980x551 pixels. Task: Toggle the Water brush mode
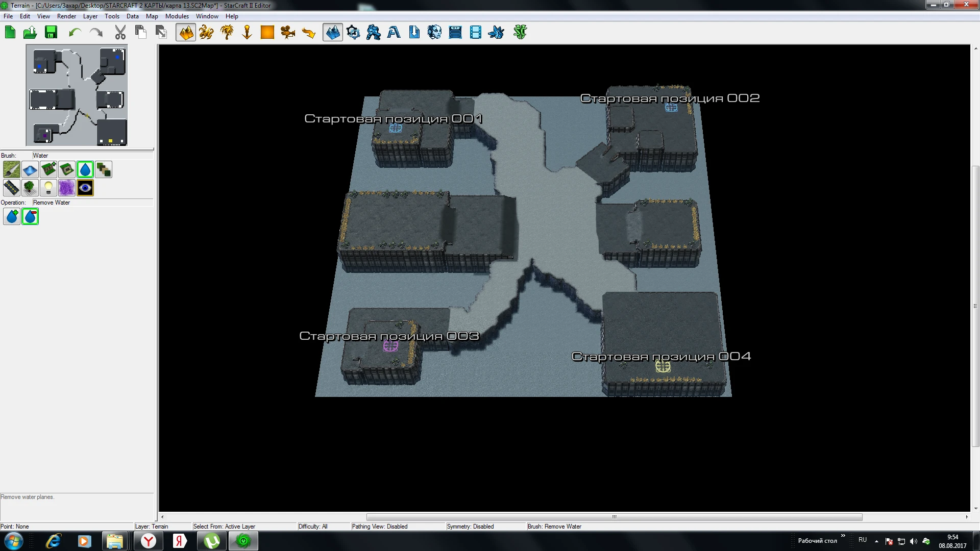click(x=85, y=169)
